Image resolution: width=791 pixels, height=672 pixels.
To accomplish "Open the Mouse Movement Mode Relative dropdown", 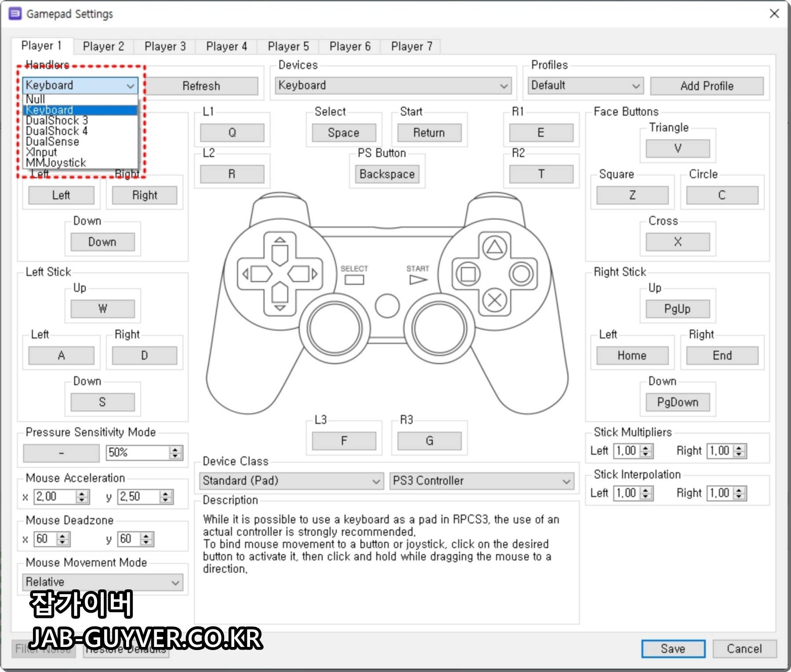I will coord(103,582).
